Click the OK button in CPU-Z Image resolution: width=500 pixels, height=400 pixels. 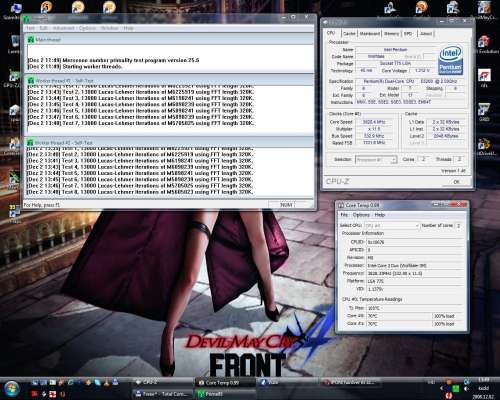point(456,182)
